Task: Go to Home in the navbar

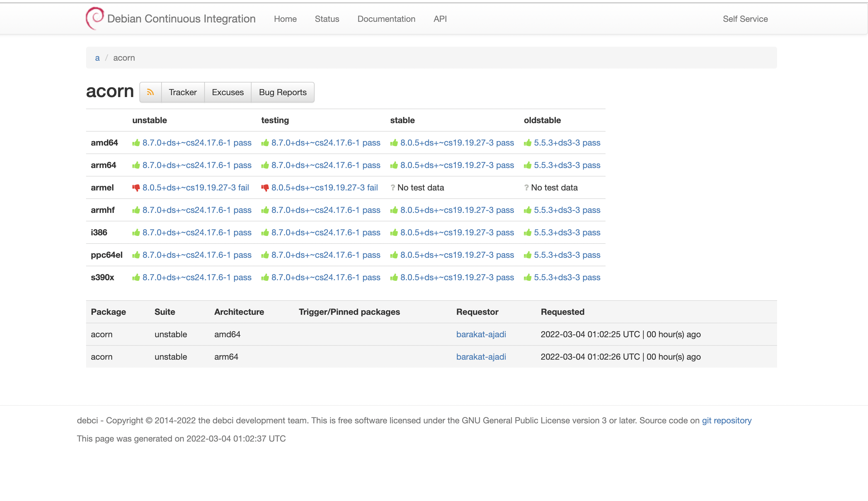Action: (285, 19)
